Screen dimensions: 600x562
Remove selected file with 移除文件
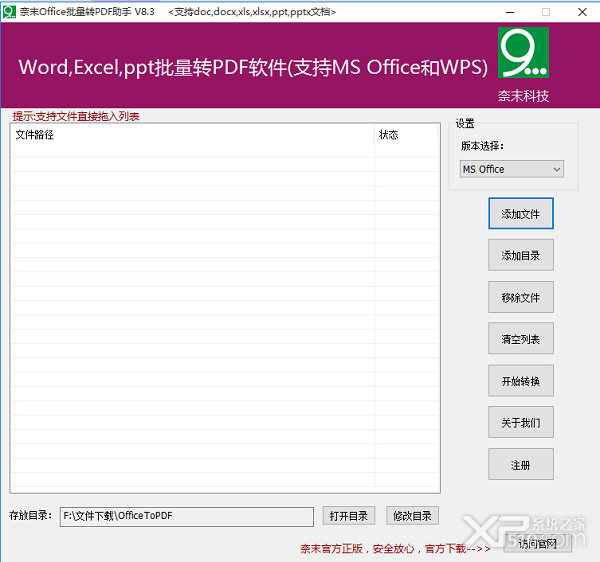tap(520, 297)
